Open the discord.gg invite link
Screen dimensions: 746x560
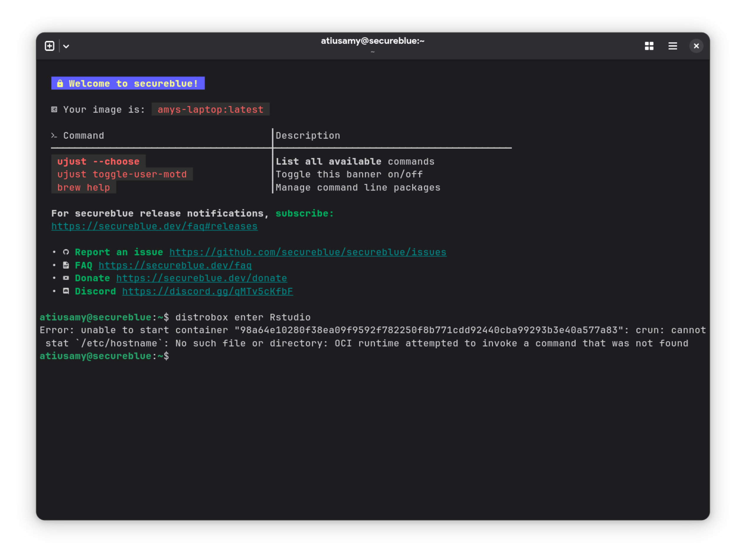207,291
